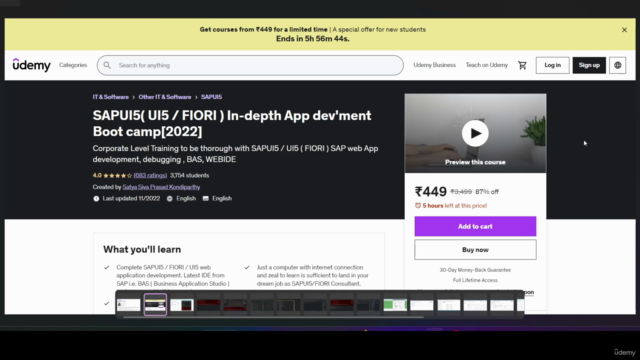The image size is (640, 360).
Task: Click the Log in button
Action: (x=552, y=65)
